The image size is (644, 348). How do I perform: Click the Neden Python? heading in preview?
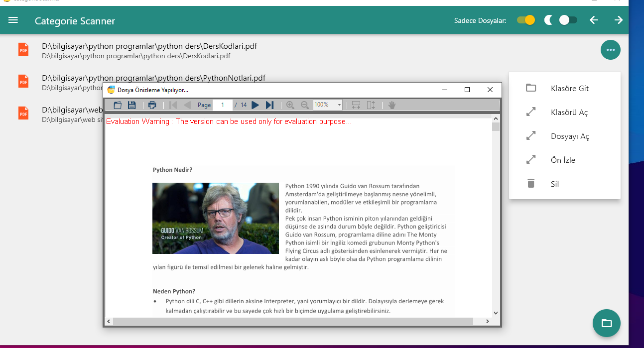point(174,291)
